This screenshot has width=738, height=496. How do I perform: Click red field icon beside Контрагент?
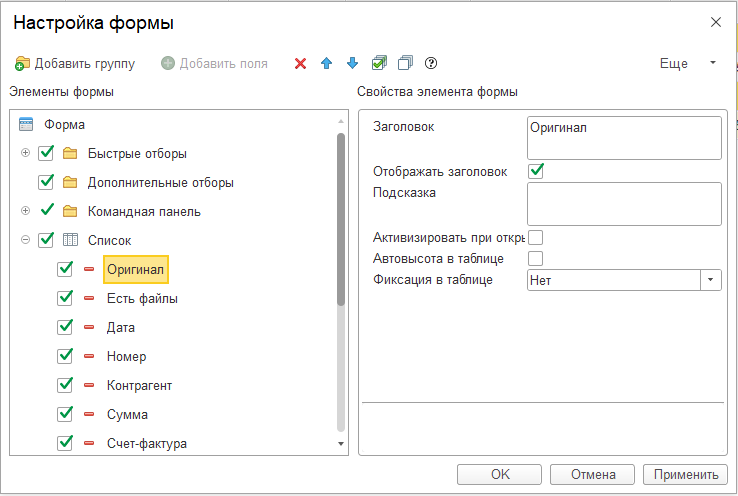[89, 385]
